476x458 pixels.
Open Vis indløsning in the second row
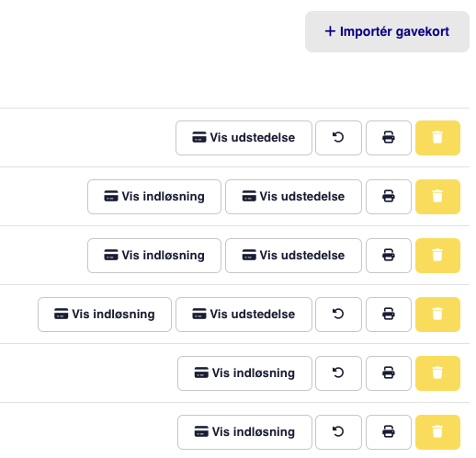154,197
